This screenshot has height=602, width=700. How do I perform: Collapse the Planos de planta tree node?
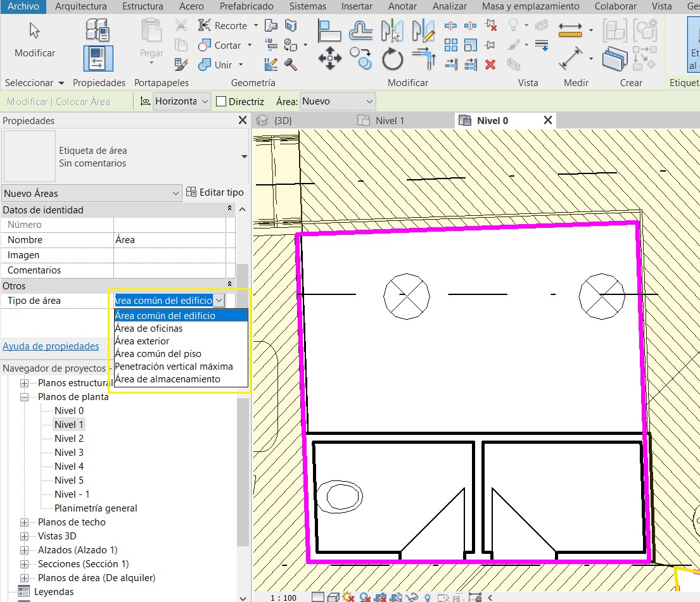coord(25,397)
